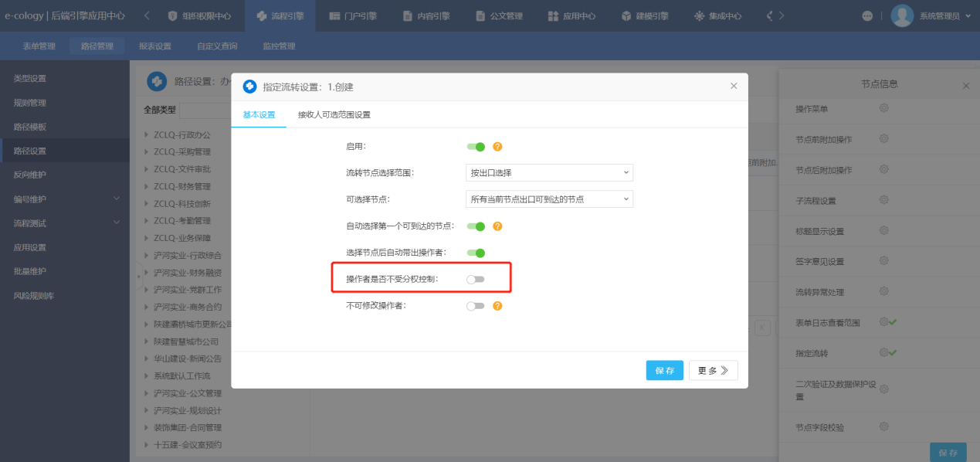Image resolution: width=980 pixels, height=462 pixels.
Task: Expand the ZCLQ-行政办公 tree node
Action: pyautogui.click(x=148, y=135)
